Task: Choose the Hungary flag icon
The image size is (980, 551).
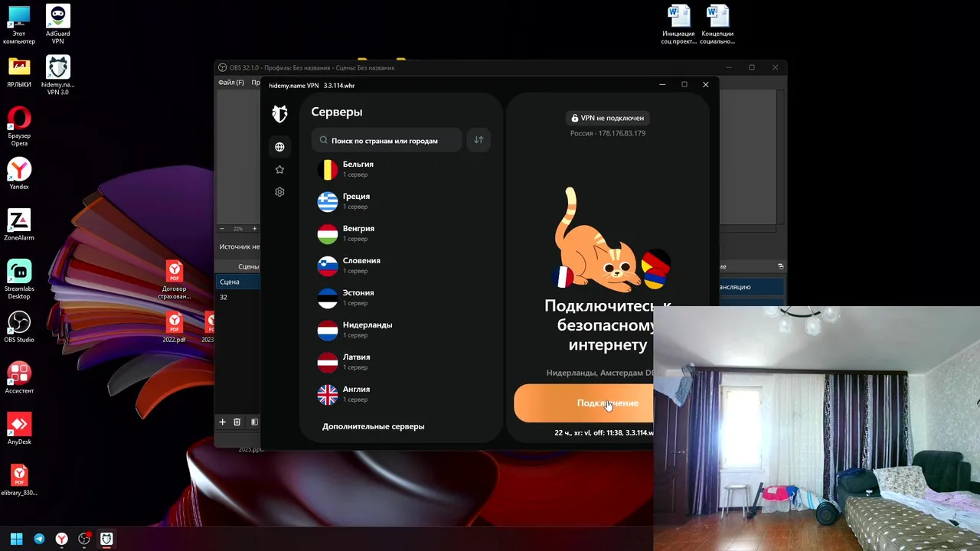Action: (328, 233)
